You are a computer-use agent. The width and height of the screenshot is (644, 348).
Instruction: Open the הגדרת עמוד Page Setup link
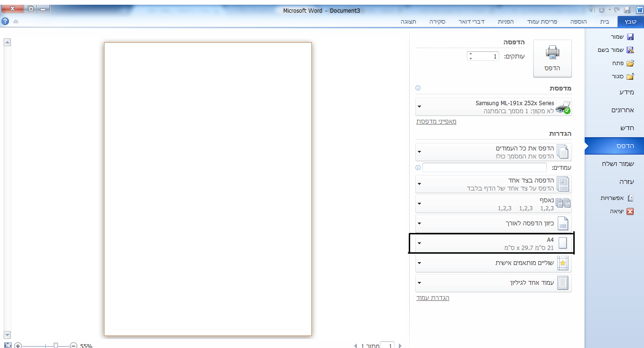(x=433, y=298)
